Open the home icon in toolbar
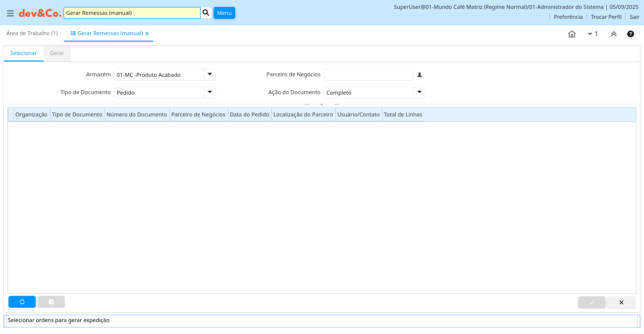This screenshot has width=644, height=334. tap(572, 34)
